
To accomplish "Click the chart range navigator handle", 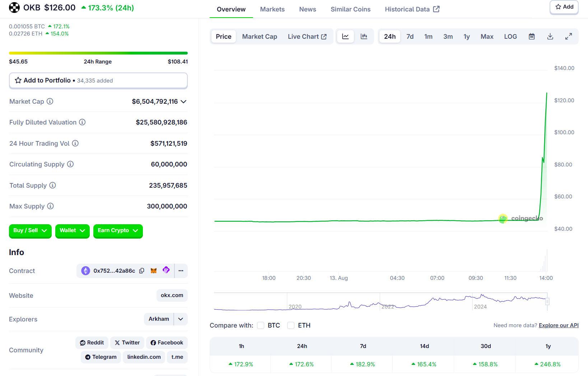I will 547,301.
